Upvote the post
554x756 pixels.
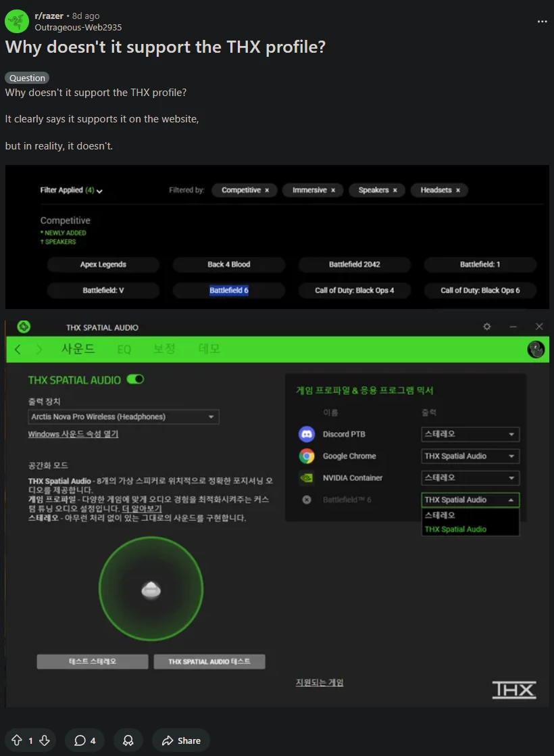click(17, 740)
